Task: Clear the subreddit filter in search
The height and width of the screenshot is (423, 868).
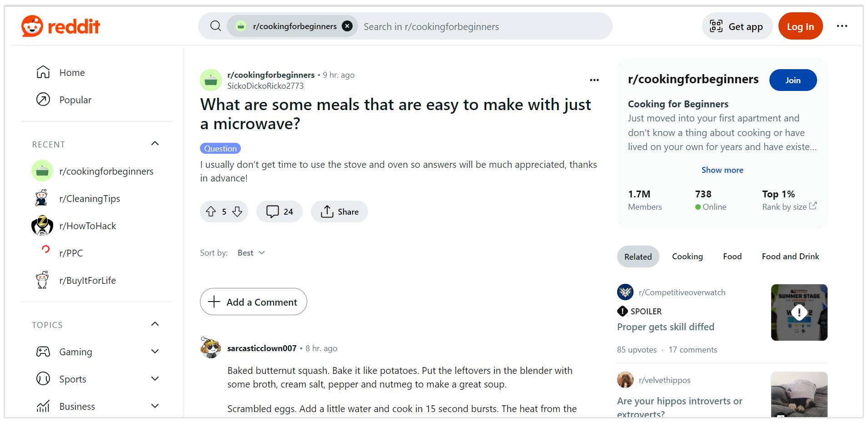Action: coord(347,26)
